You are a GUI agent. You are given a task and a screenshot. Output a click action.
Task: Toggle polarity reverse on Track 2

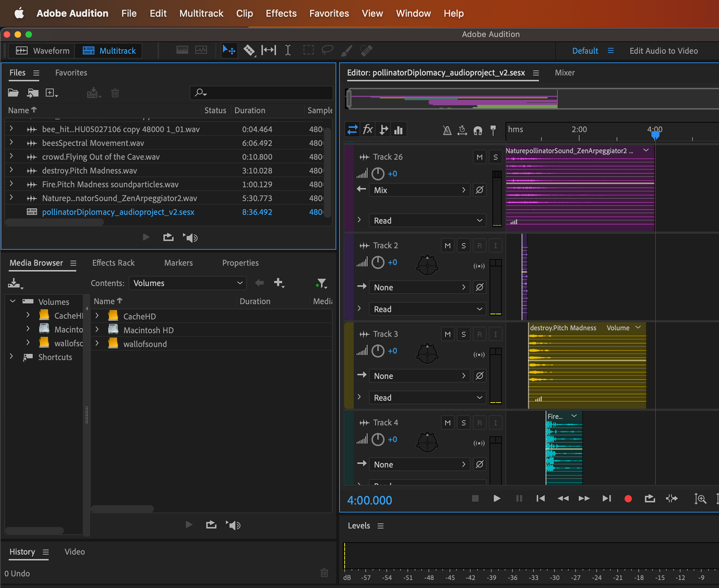479,287
